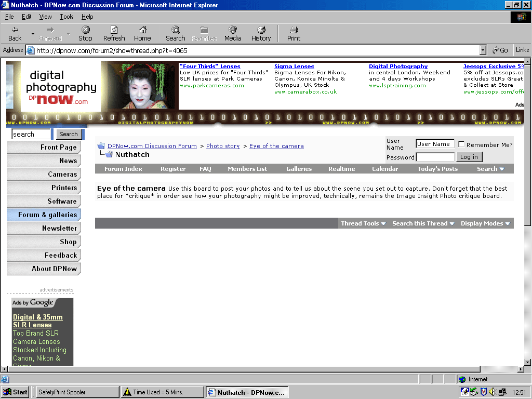Expand the Thread Tools dropdown

point(363,223)
